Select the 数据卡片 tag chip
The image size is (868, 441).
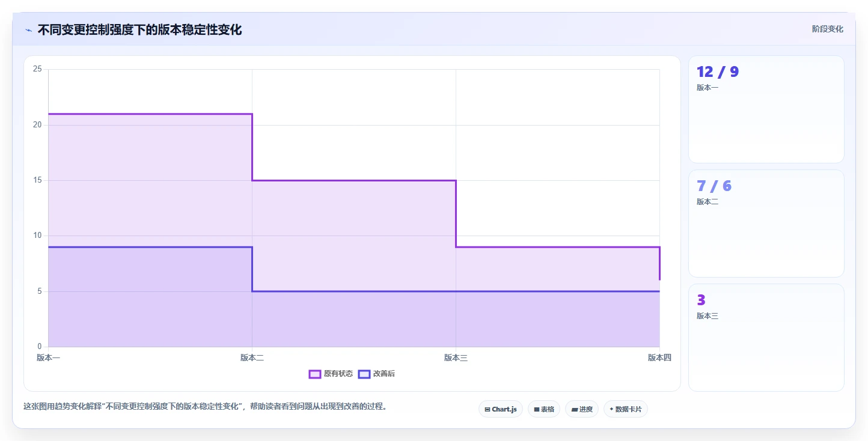[x=626, y=409]
